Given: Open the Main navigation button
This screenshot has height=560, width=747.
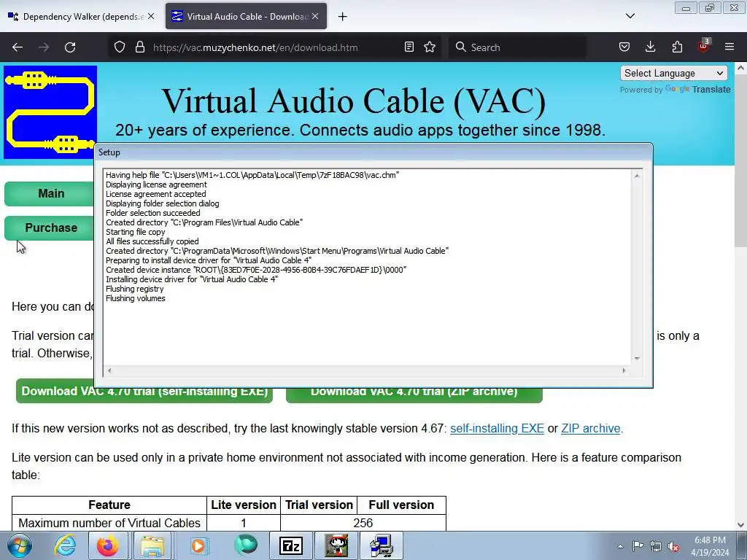Looking at the screenshot, I should [50, 193].
